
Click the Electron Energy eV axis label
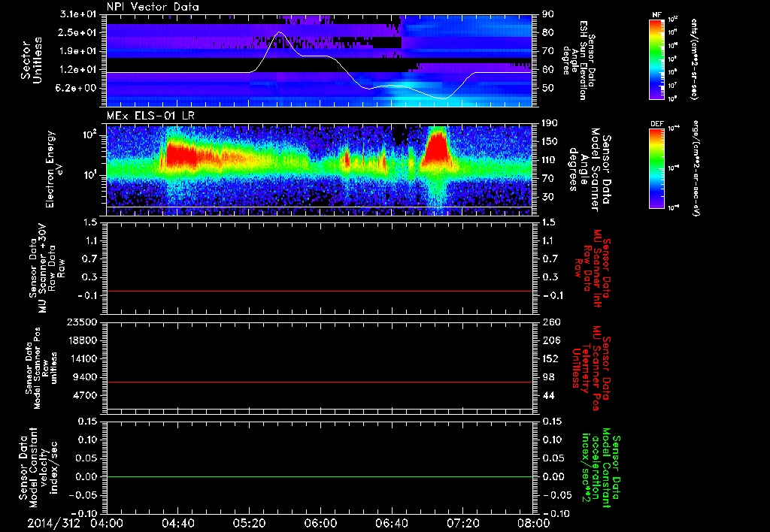coord(54,169)
